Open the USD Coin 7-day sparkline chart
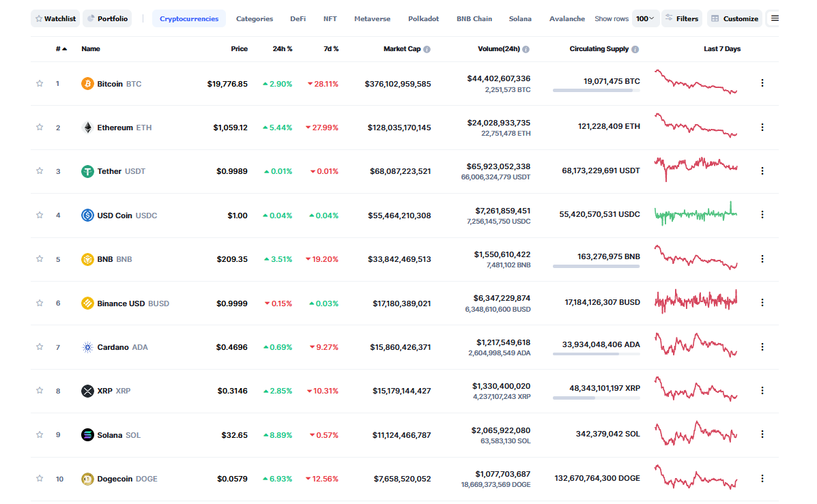The width and height of the screenshot is (817, 504). click(x=696, y=214)
